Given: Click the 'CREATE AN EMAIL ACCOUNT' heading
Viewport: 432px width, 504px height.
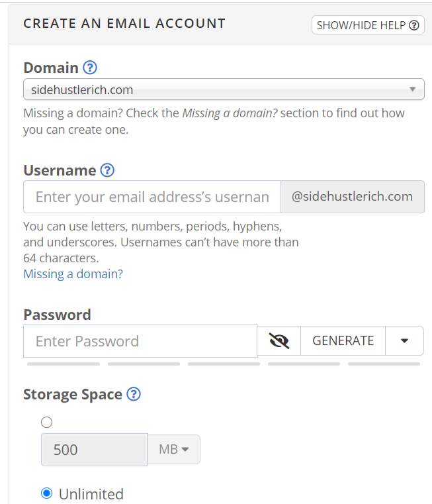Looking at the screenshot, I should coord(124,23).
